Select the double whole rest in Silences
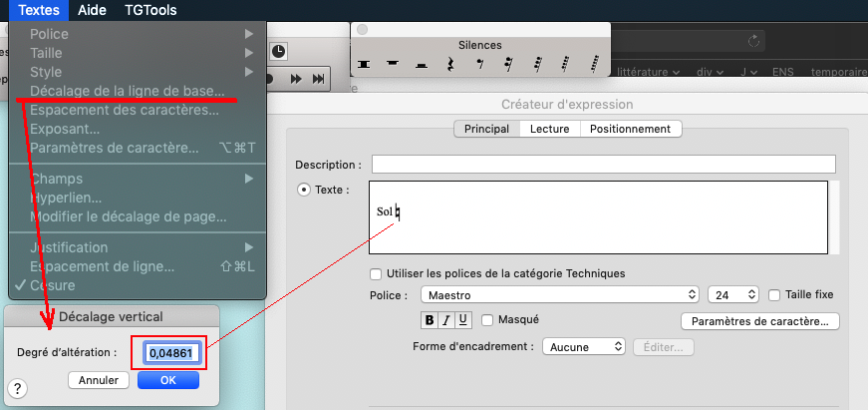The image size is (868, 410). point(365,64)
